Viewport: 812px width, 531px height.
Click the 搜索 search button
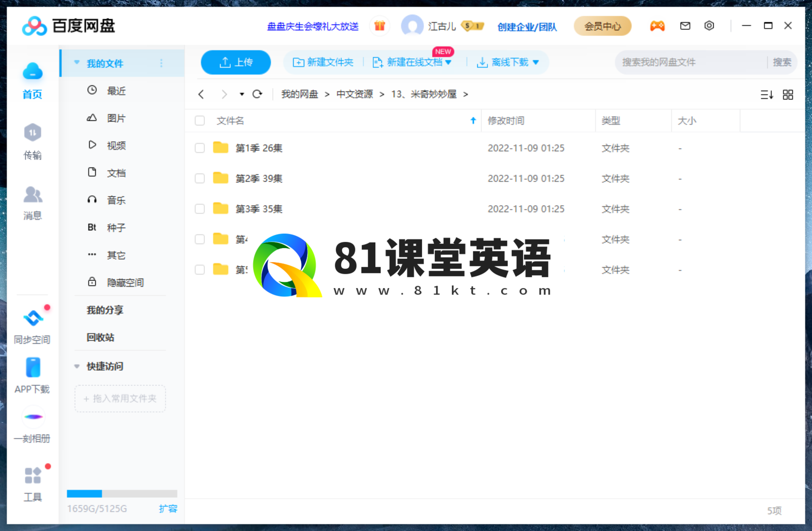(782, 62)
